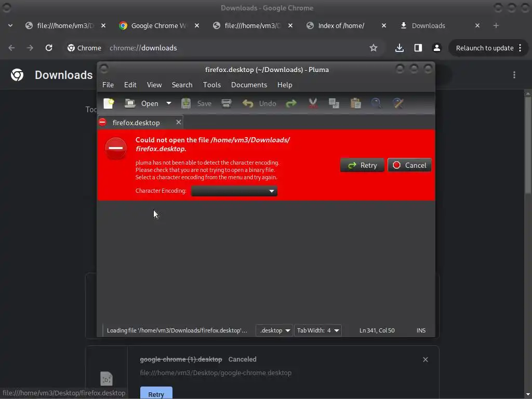Bookmark this page with the star icon
532x399 pixels.
(373, 48)
